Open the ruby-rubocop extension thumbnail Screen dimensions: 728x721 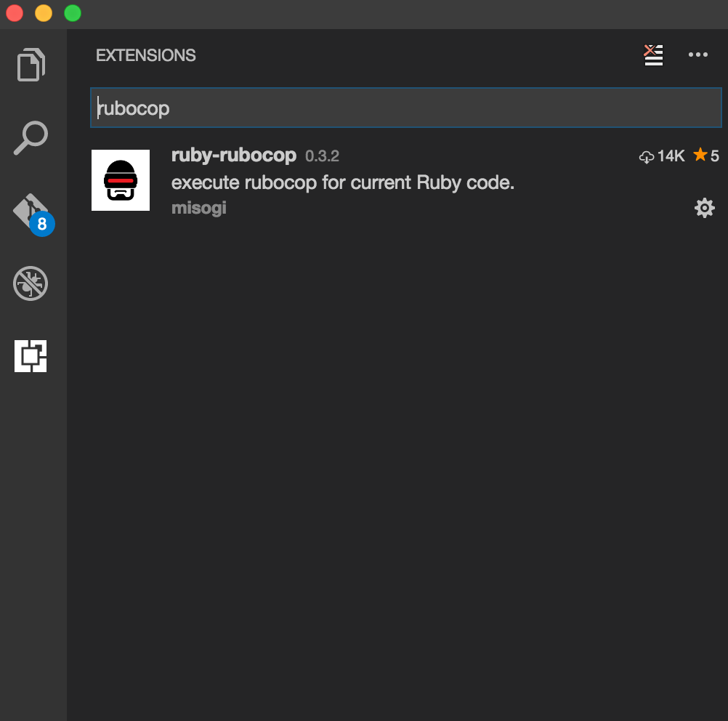click(x=121, y=180)
